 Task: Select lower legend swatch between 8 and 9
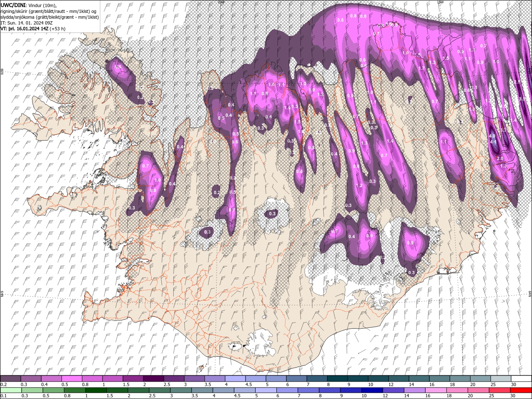point(329,390)
